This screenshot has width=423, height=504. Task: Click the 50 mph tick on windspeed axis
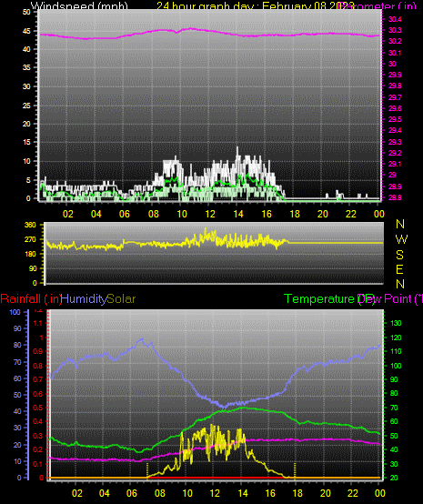click(26, 12)
